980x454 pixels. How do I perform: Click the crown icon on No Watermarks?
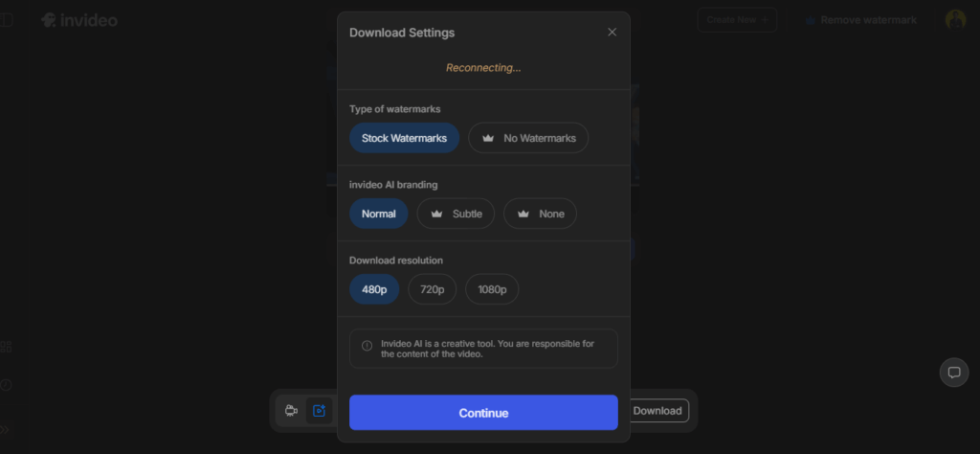pyautogui.click(x=488, y=138)
